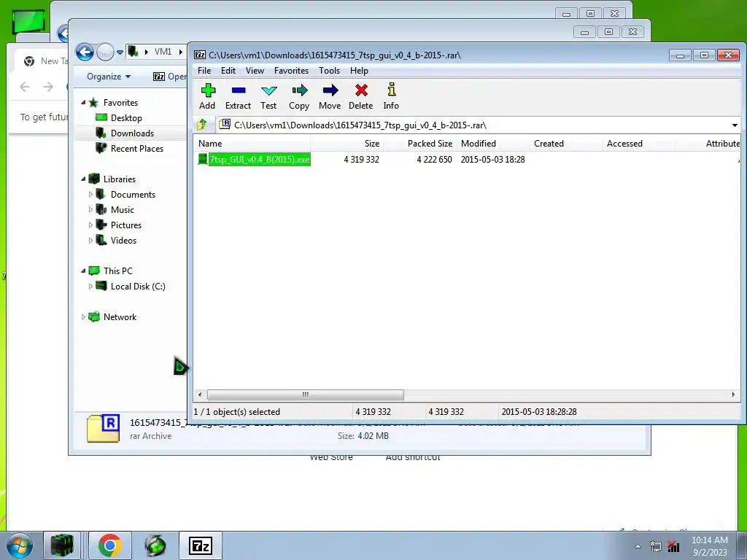Click the Move toolbar icon
The width and height of the screenshot is (747, 560).
pyautogui.click(x=330, y=97)
